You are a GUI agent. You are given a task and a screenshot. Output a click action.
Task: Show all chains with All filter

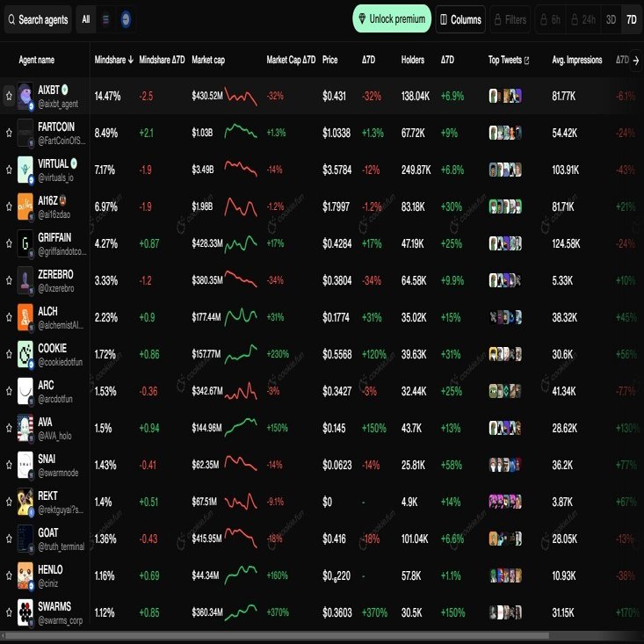point(86,19)
